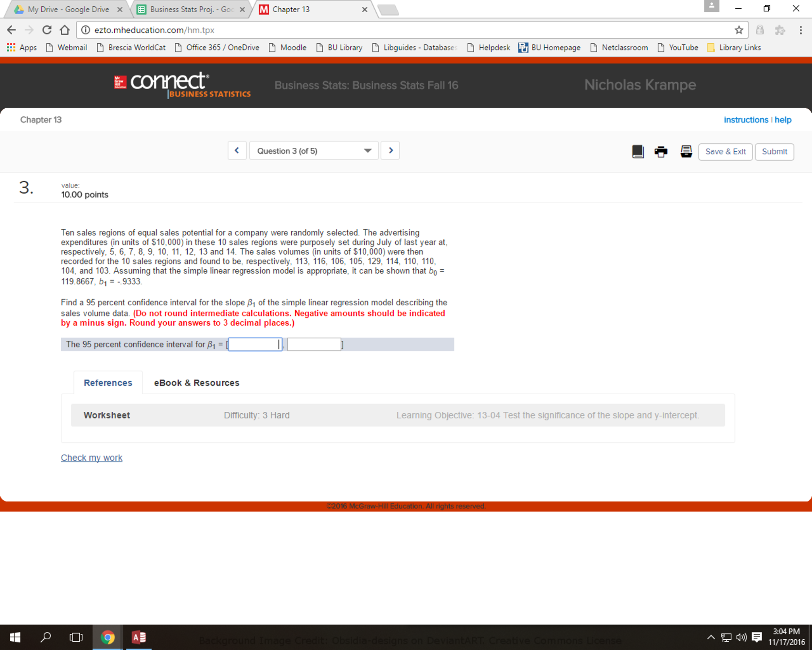The image size is (812, 650).
Task: Click the upper bound confidence interval field
Action: tap(314, 344)
